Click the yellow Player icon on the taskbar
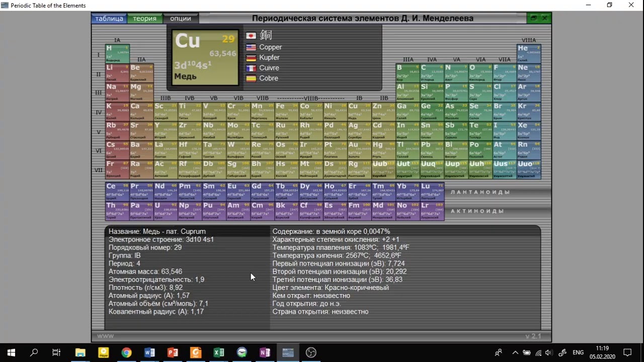Viewport: 644px width, 362px height. (x=103, y=352)
